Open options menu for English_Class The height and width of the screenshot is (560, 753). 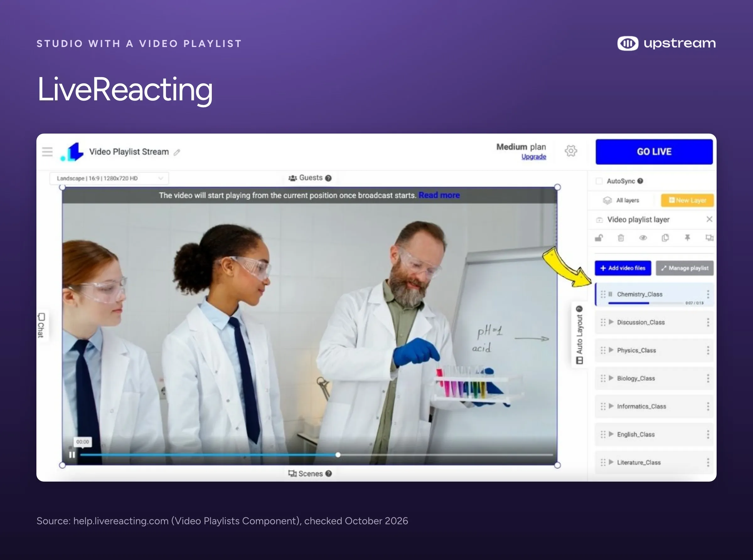pyautogui.click(x=708, y=435)
